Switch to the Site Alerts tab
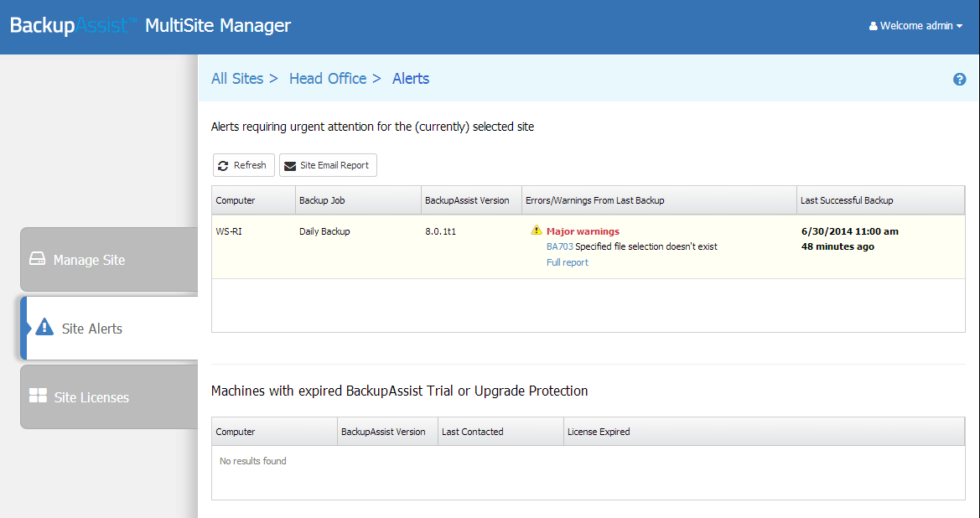980x518 pixels. 109,328
